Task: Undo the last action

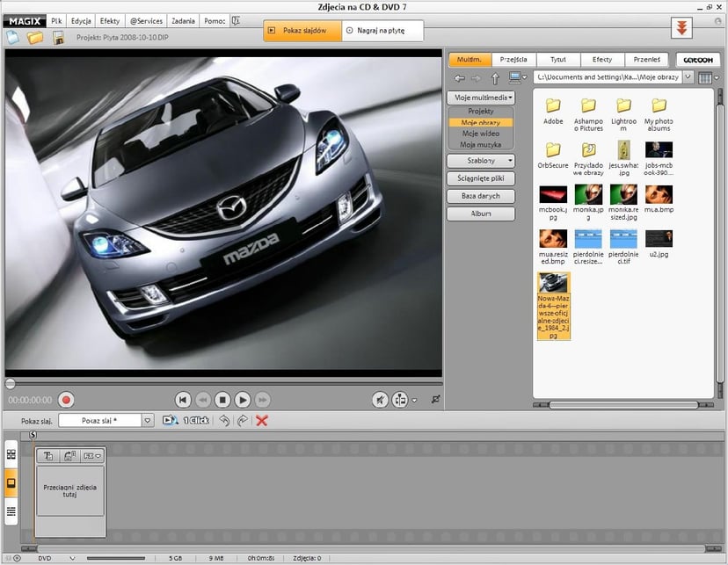Action: (x=224, y=420)
